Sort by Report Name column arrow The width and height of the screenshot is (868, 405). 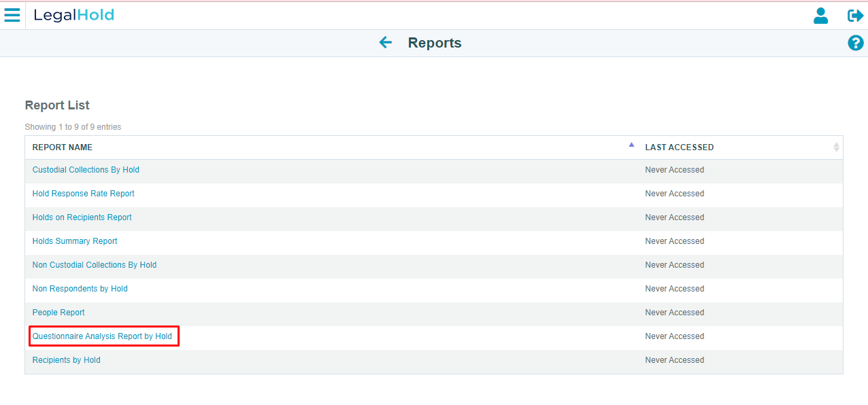pyautogui.click(x=631, y=145)
